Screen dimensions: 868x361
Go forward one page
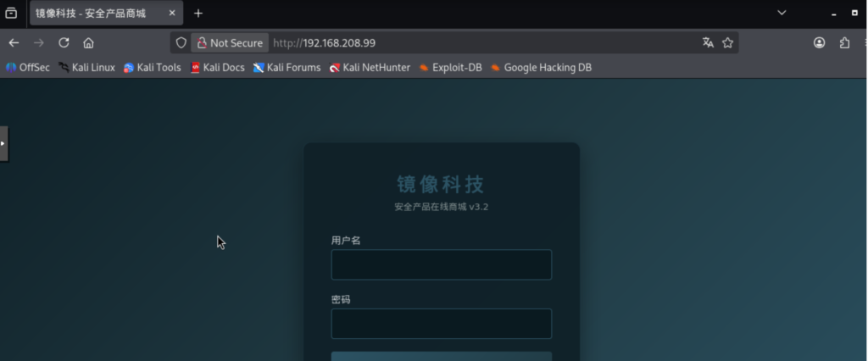click(39, 42)
